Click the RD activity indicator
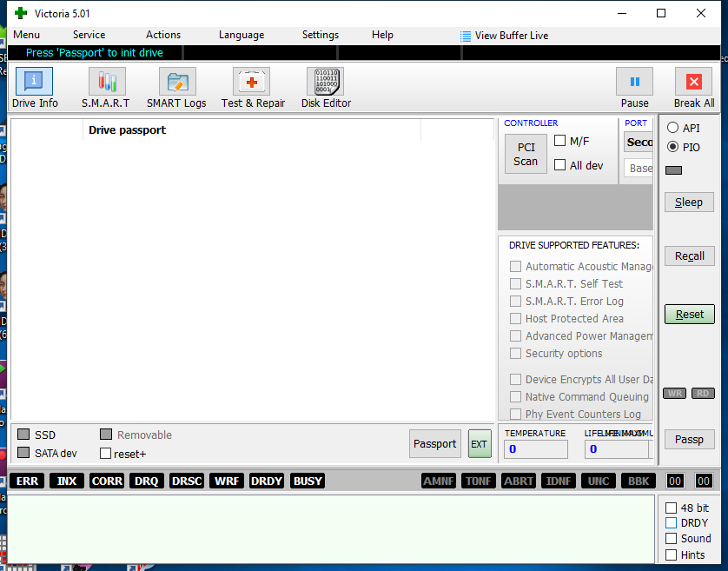 (703, 393)
